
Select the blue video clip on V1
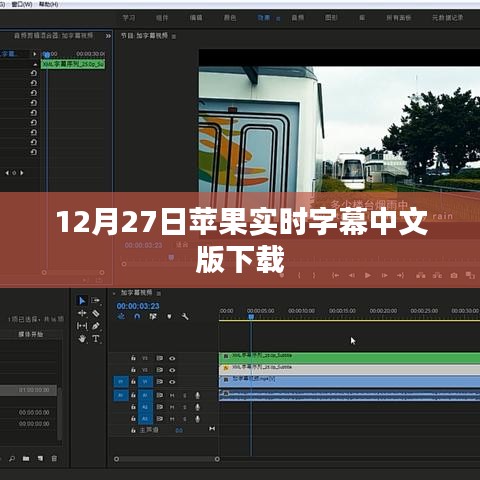[349, 381]
